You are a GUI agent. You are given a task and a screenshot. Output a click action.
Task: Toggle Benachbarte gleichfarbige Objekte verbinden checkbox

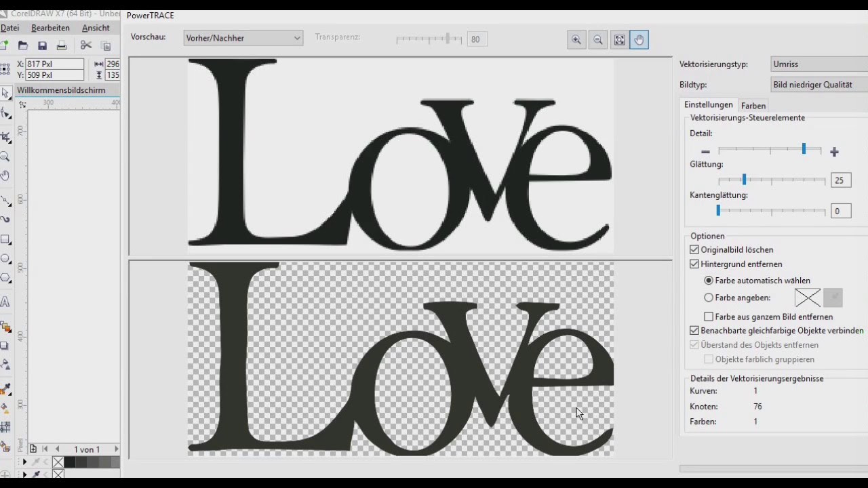(694, 330)
